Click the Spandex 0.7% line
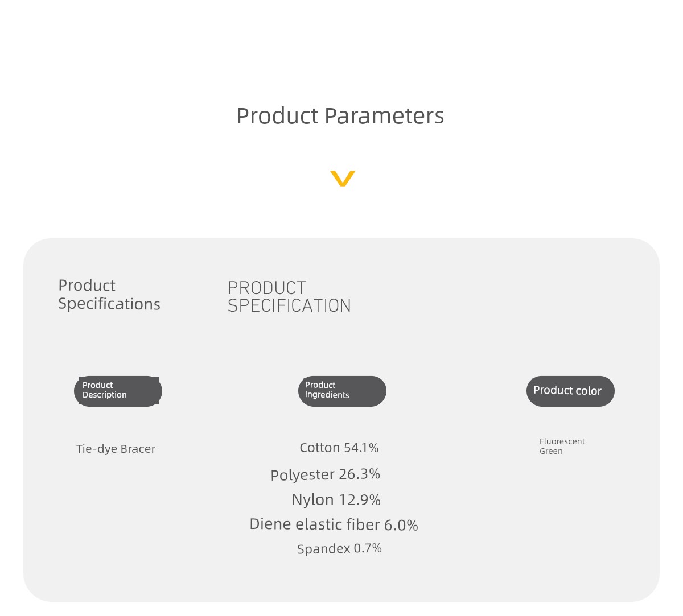 [340, 549]
